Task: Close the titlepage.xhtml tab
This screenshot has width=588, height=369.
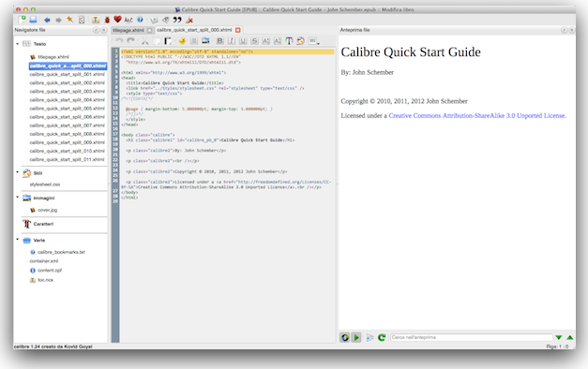Action: point(150,30)
